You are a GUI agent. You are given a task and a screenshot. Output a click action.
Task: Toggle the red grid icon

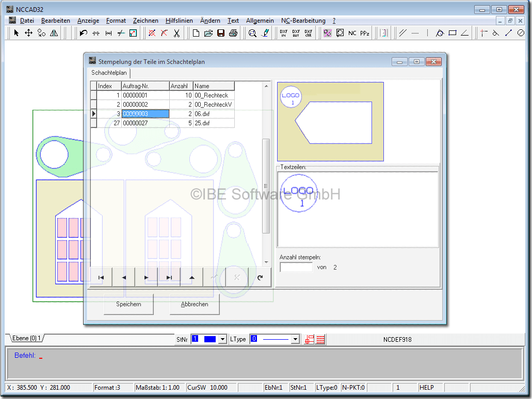[x=320, y=339]
